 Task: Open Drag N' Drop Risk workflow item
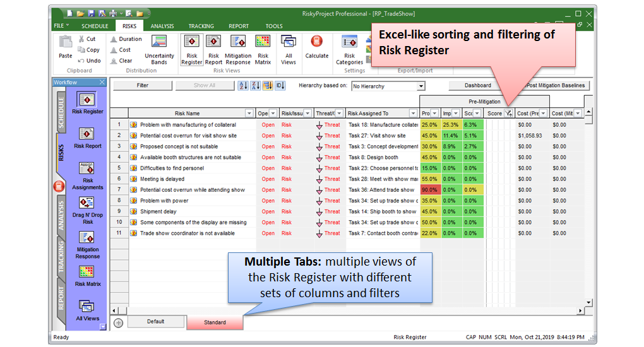88,210
